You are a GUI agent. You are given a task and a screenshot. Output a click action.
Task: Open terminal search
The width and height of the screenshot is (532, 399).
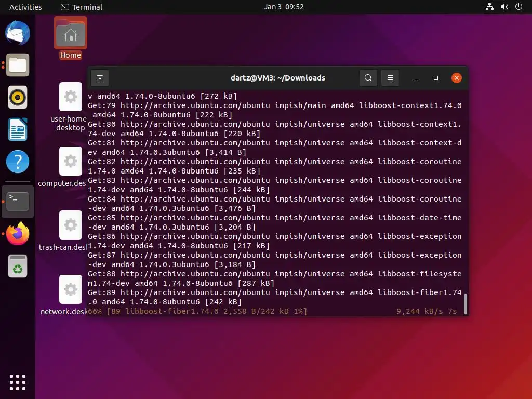point(368,78)
